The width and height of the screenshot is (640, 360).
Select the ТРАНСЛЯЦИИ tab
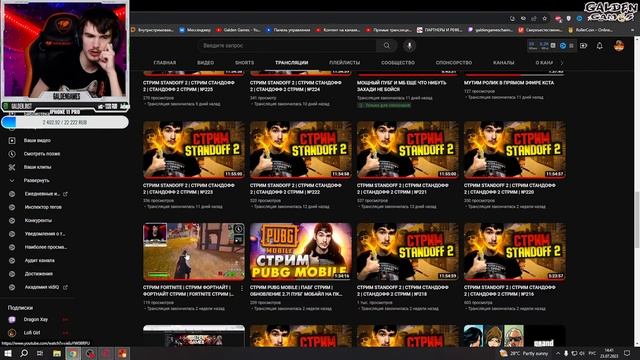click(x=291, y=63)
